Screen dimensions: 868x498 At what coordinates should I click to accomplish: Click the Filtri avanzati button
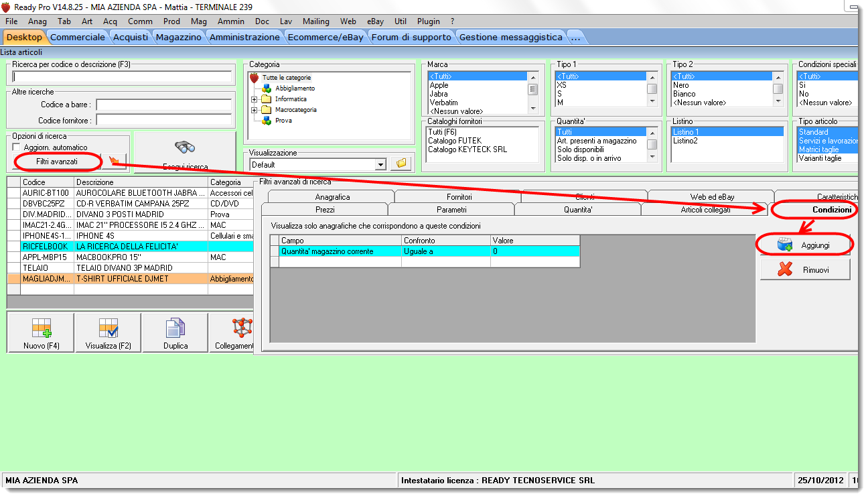pos(57,162)
